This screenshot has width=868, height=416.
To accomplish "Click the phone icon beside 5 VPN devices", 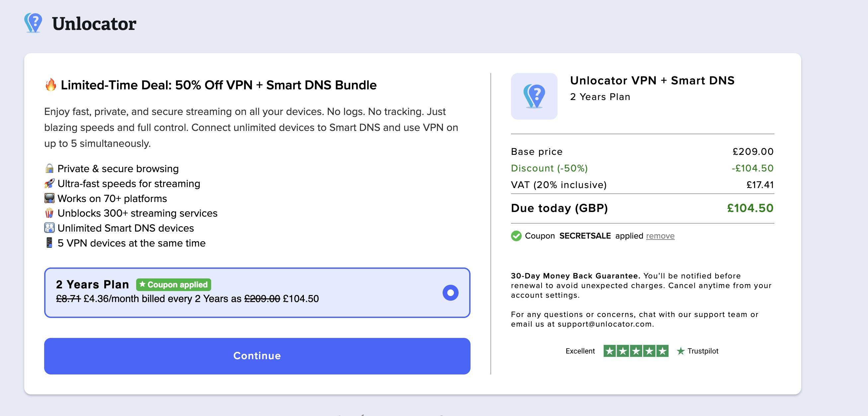I will click(x=49, y=243).
